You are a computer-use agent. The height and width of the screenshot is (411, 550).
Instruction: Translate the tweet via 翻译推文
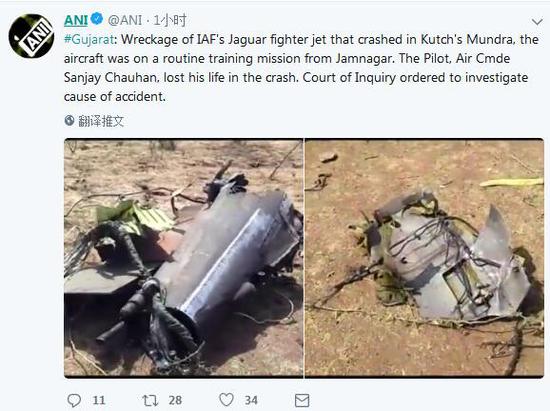pyautogui.click(x=101, y=121)
